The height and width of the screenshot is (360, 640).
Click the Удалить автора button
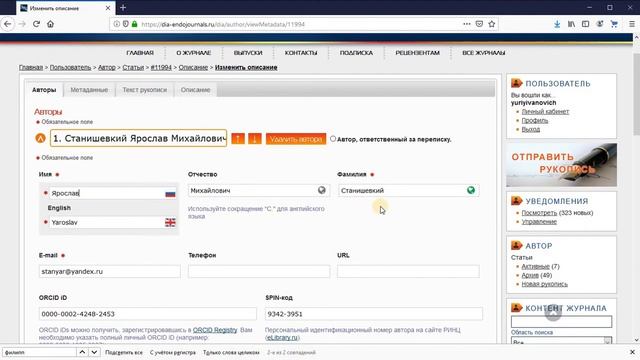pyautogui.click(x=296, y=139)
